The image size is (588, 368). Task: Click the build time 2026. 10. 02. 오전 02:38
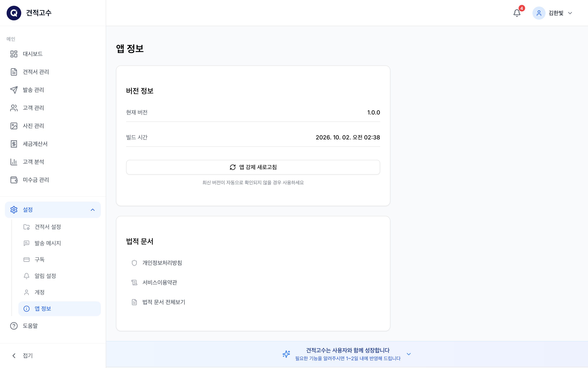pos(348,137)
